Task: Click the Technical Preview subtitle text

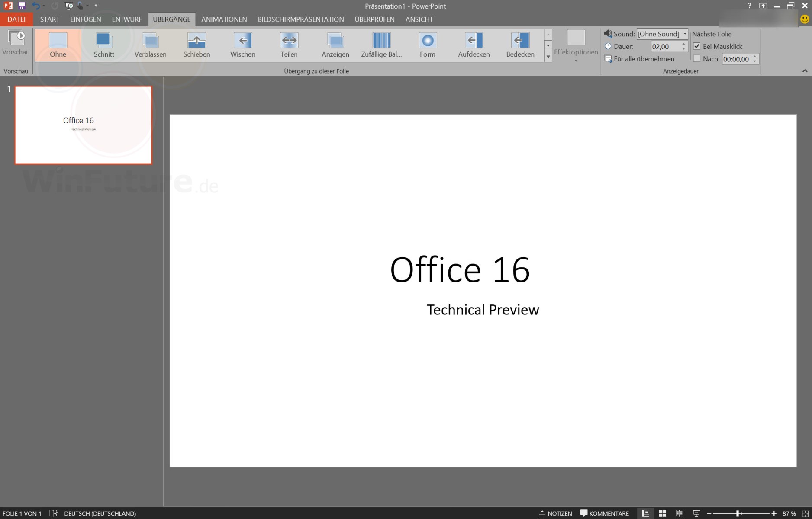Action: (483, 310)
